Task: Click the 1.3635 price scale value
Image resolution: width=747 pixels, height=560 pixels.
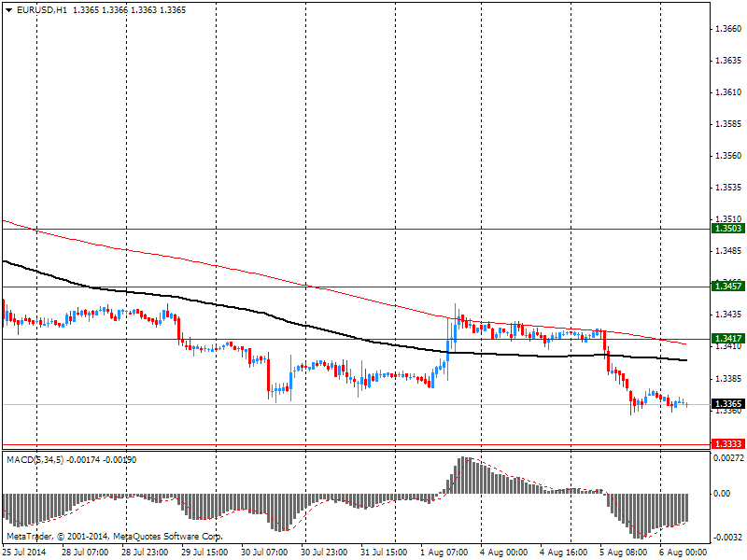Action: click(728, 61)
